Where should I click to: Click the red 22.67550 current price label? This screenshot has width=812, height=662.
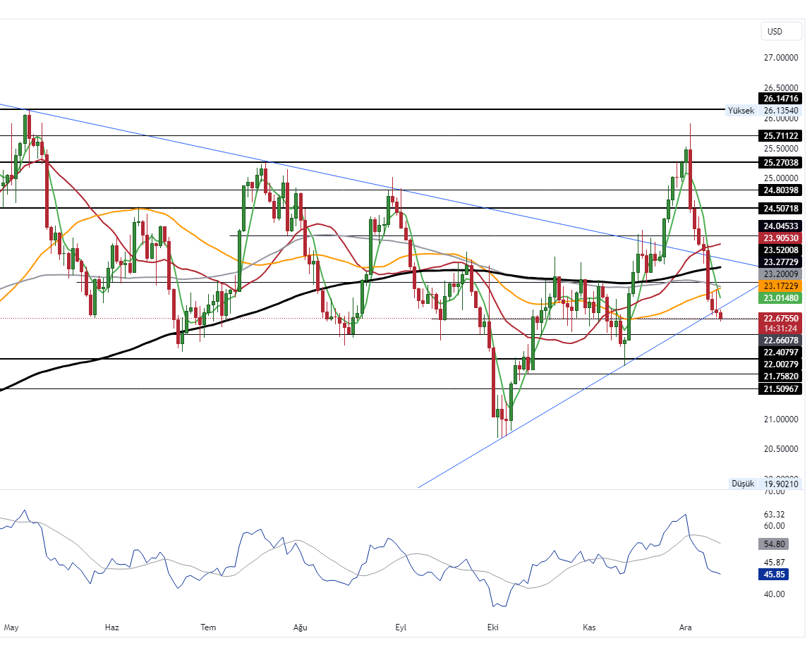point(780,319)
